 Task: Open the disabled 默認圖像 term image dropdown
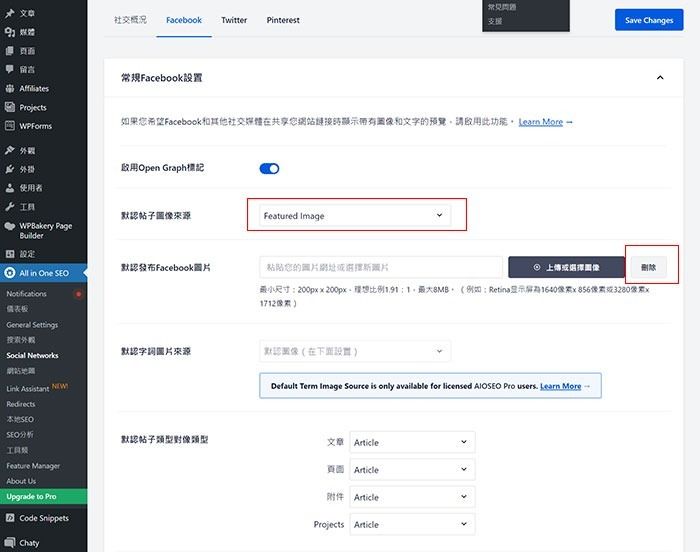[x=355, y=351]
